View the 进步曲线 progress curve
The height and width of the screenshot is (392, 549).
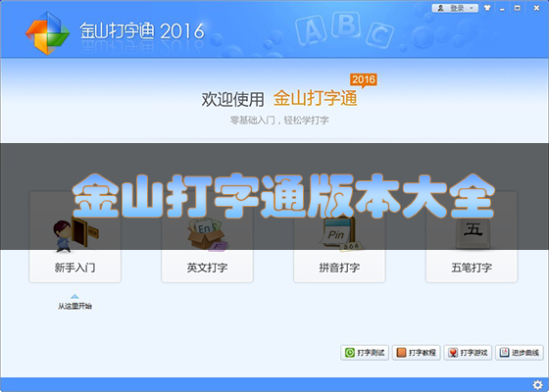pyautogui.click(x=520, y=353)
